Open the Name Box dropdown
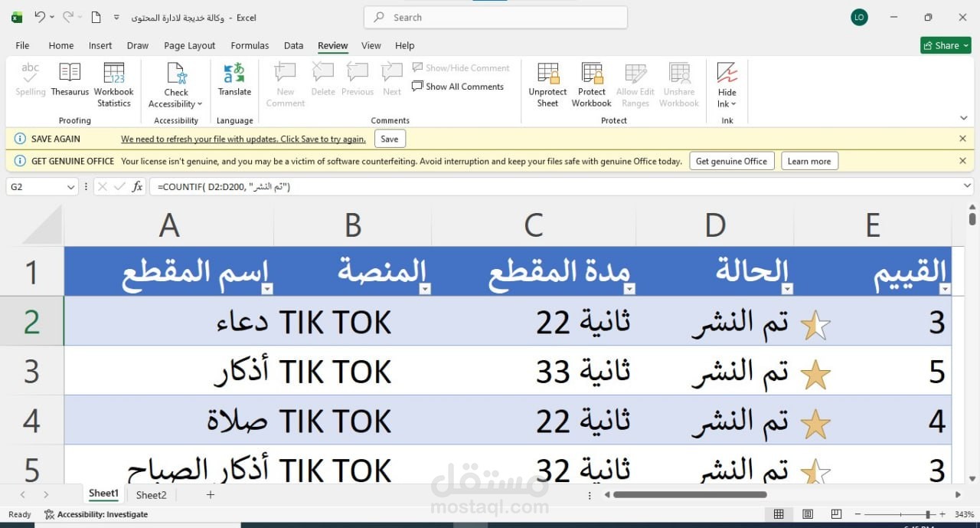 [70, 186]
